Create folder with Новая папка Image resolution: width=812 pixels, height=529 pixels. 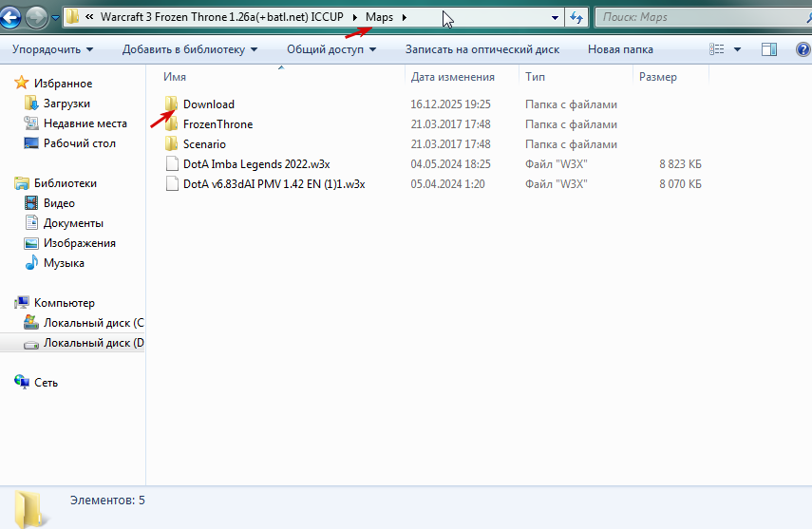coord(620,49)
